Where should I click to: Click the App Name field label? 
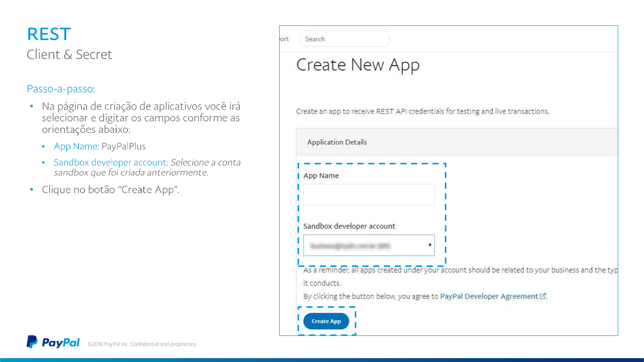coord(321,176)
